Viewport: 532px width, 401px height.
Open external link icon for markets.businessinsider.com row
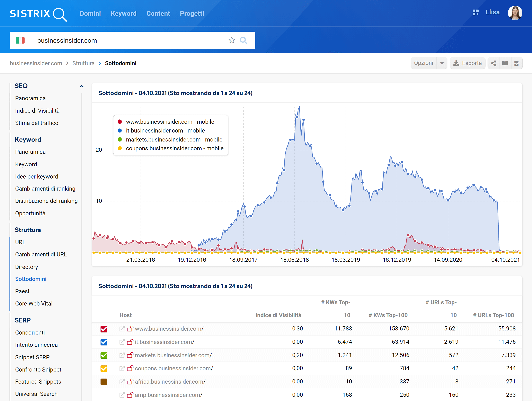pyautogui.click(x=122, y=355)
